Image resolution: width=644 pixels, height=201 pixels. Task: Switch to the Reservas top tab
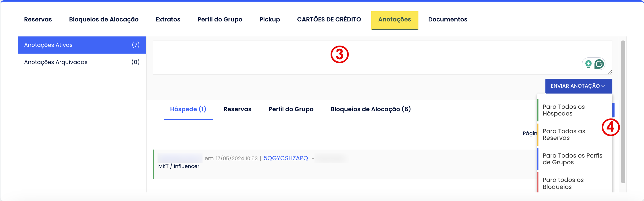[38, 20]
